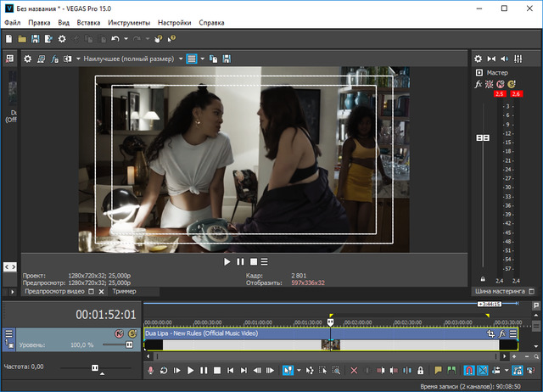543x392 pixels.
Task: Mute the Master bus
Action: pyautogui.click(x=501, y=84)
